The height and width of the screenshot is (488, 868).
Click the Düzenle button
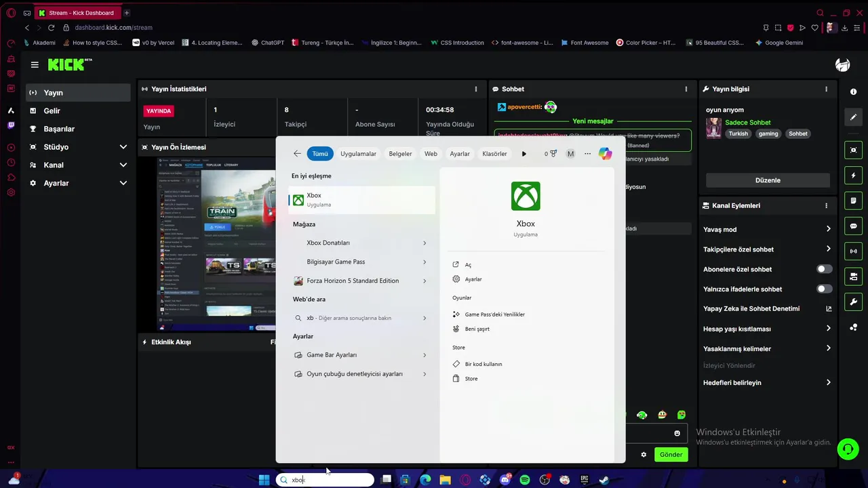(x=768, y=180)
